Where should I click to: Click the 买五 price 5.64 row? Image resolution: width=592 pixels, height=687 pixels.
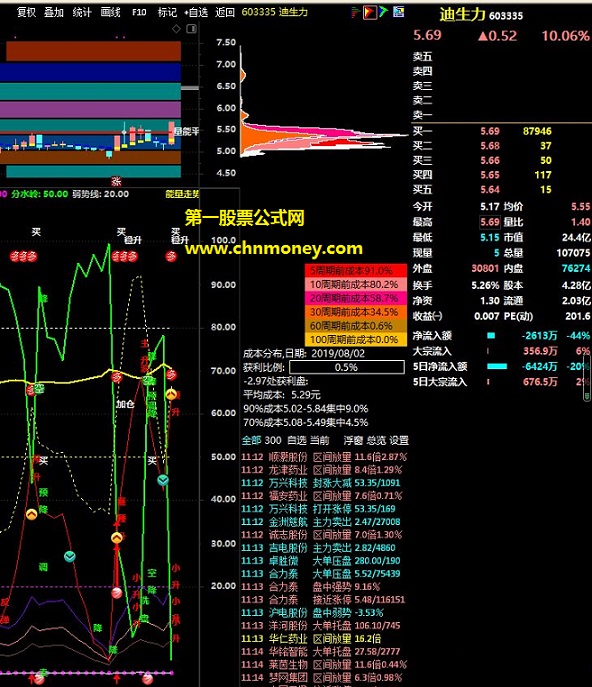(x=482, y=190)
